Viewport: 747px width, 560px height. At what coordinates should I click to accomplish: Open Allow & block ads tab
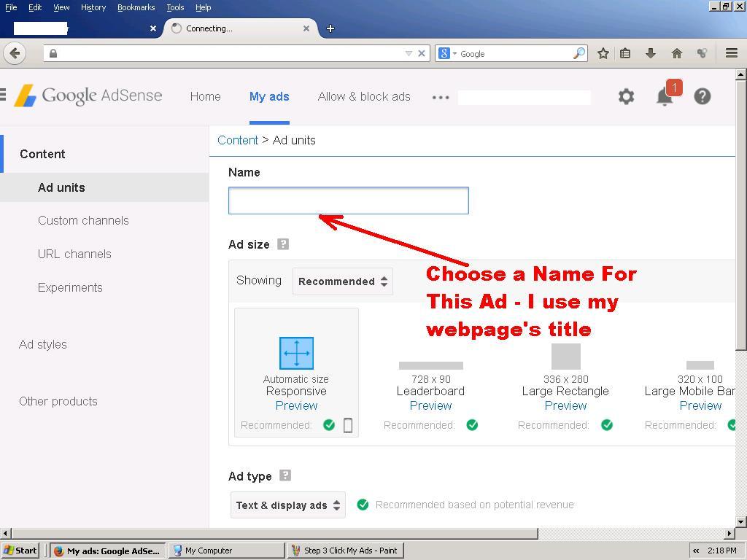pyautogui.click(x=364, y=97)
